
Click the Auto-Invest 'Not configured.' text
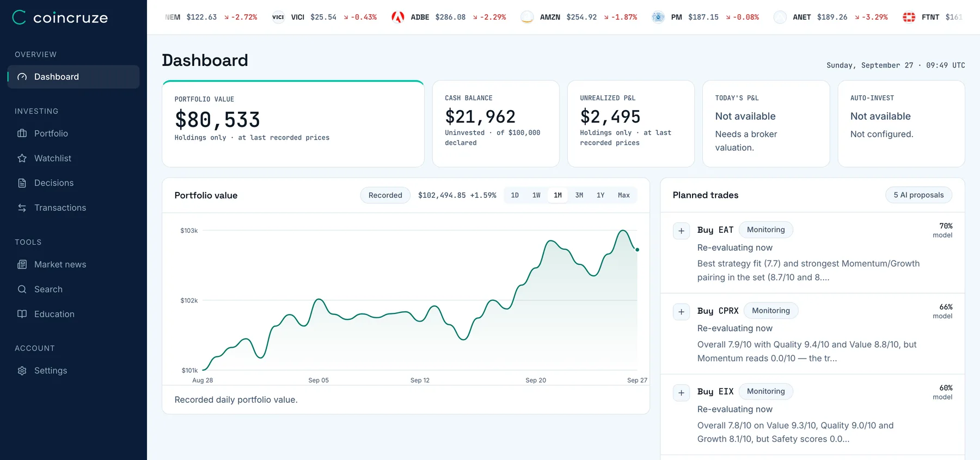pyautogui.click(x=882, y=134)
